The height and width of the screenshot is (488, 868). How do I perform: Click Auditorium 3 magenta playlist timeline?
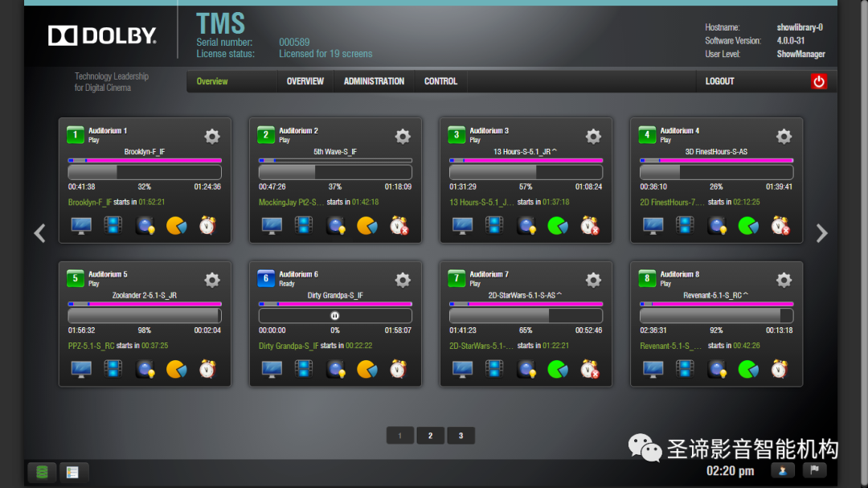click(x=526, y=161)
